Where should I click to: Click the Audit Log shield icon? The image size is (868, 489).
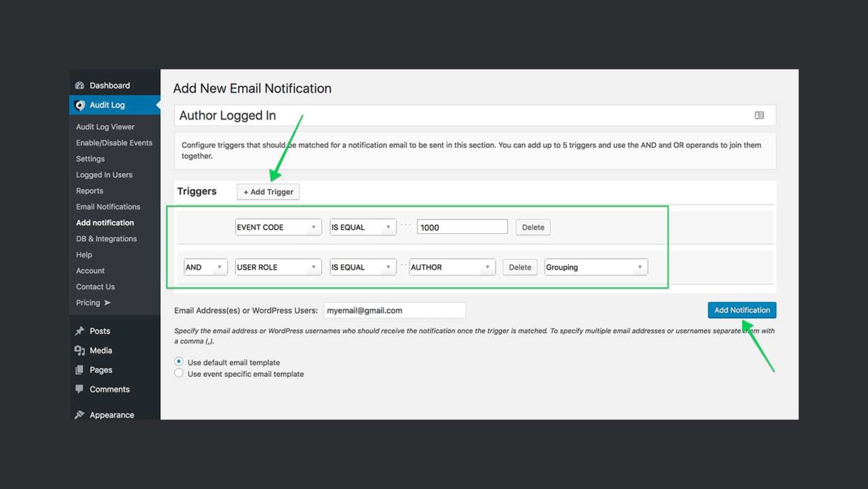79,105
